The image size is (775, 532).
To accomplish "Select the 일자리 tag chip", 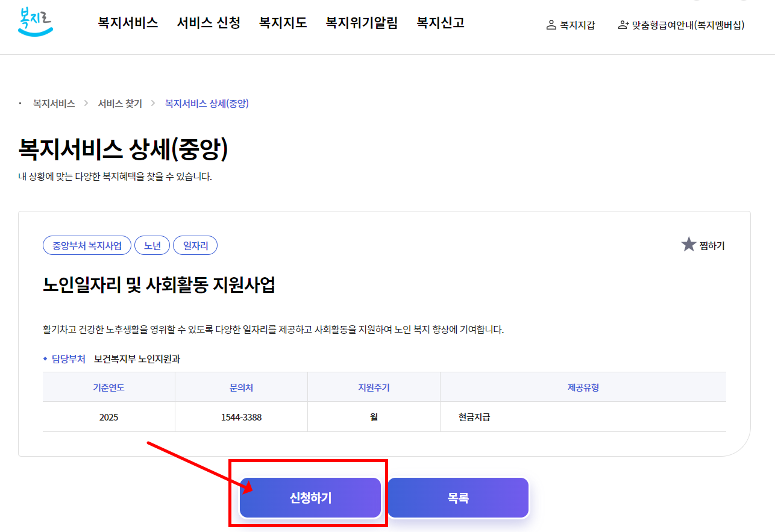I will click(x=195, y=245).
